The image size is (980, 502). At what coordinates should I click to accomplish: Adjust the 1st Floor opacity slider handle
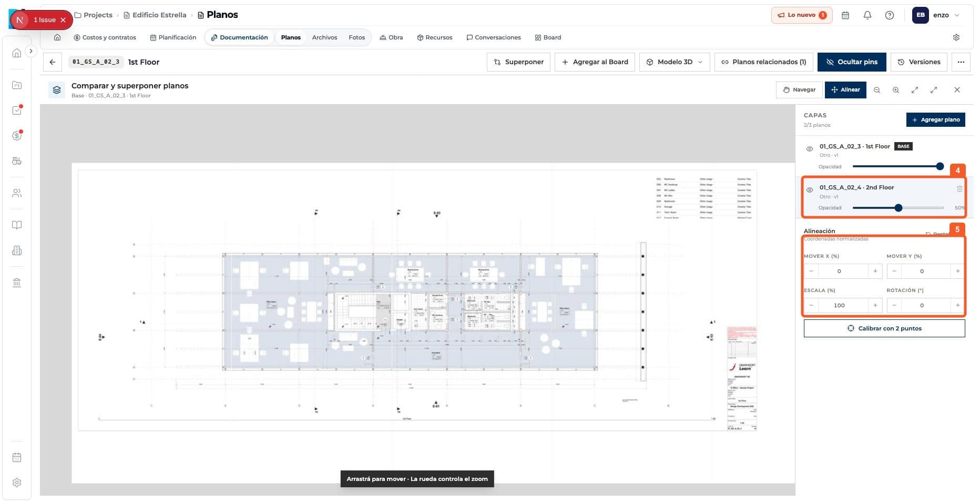tap(940, 166)
